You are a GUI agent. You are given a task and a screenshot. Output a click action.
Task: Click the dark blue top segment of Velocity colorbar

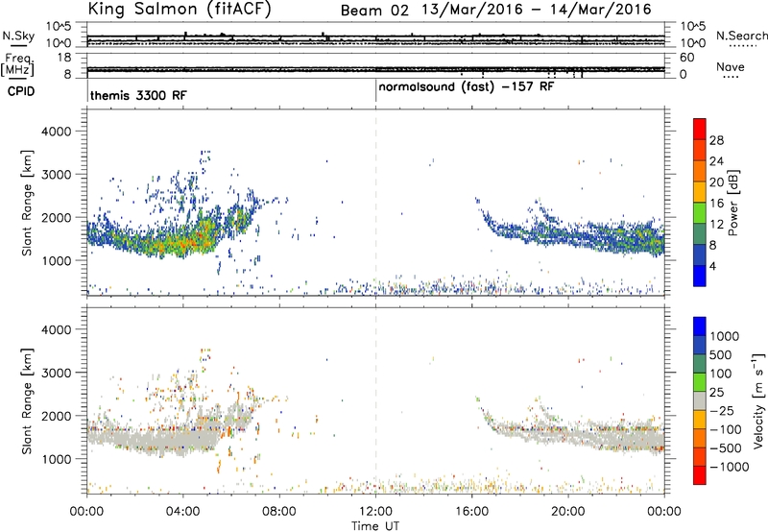(700, 326)
